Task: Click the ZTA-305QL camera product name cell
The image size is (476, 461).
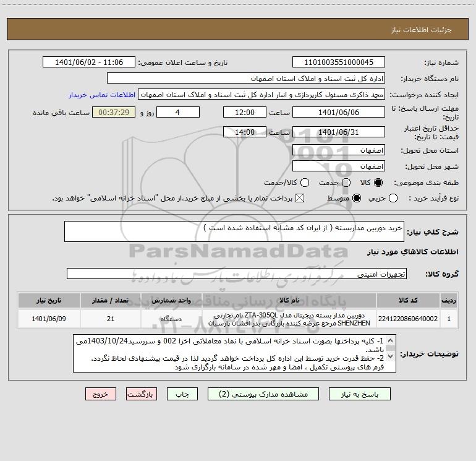Action: coord(289,319)
